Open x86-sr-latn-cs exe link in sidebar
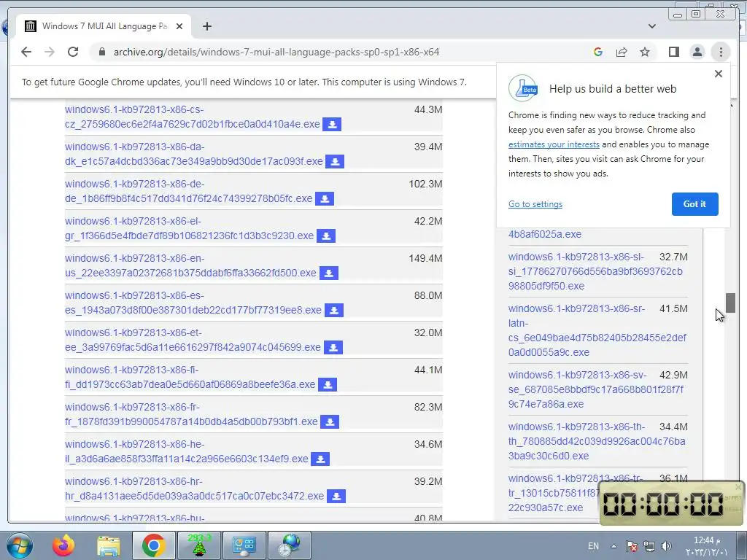747x560 pixels. pos(597,330)
